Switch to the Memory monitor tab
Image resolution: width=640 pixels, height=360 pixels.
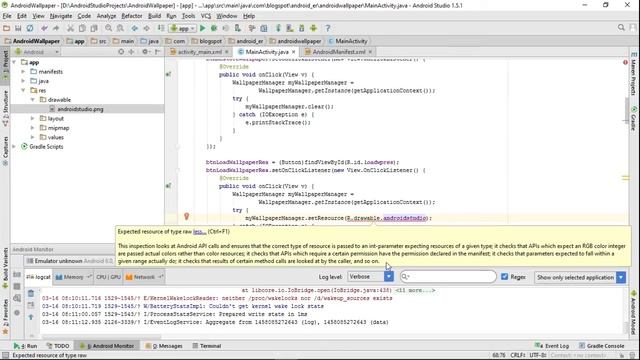73,277
